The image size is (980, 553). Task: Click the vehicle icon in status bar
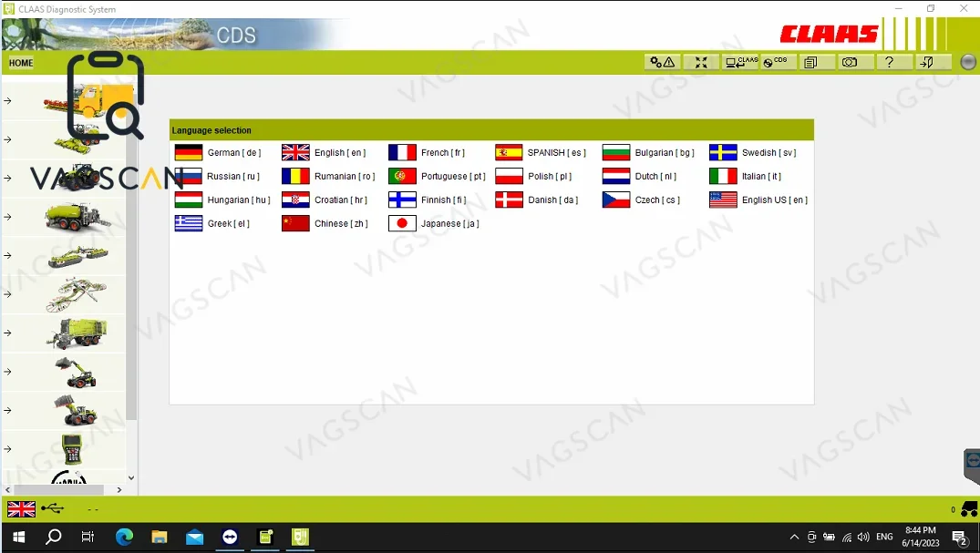point(969,509)
